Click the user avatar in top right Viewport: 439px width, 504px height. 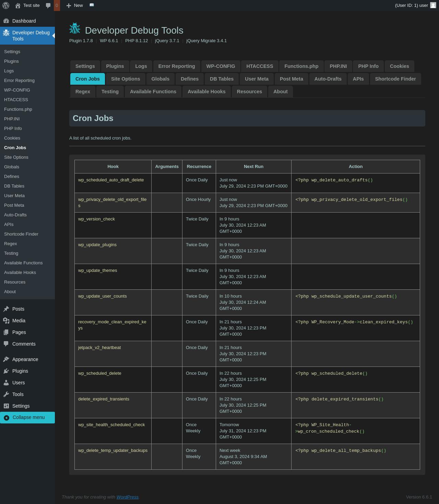pyautogui.click(x=433, y=5)
